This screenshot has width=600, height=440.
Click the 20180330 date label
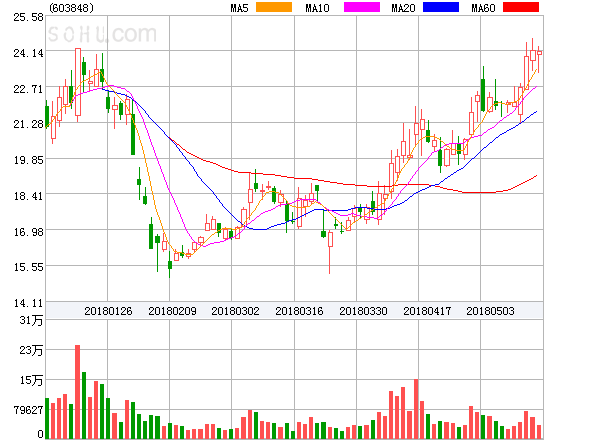coord(363,311)
